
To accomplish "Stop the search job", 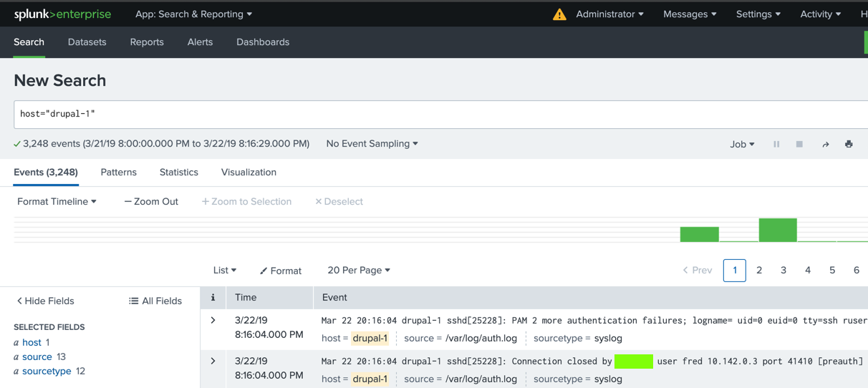I will point(799,144).
